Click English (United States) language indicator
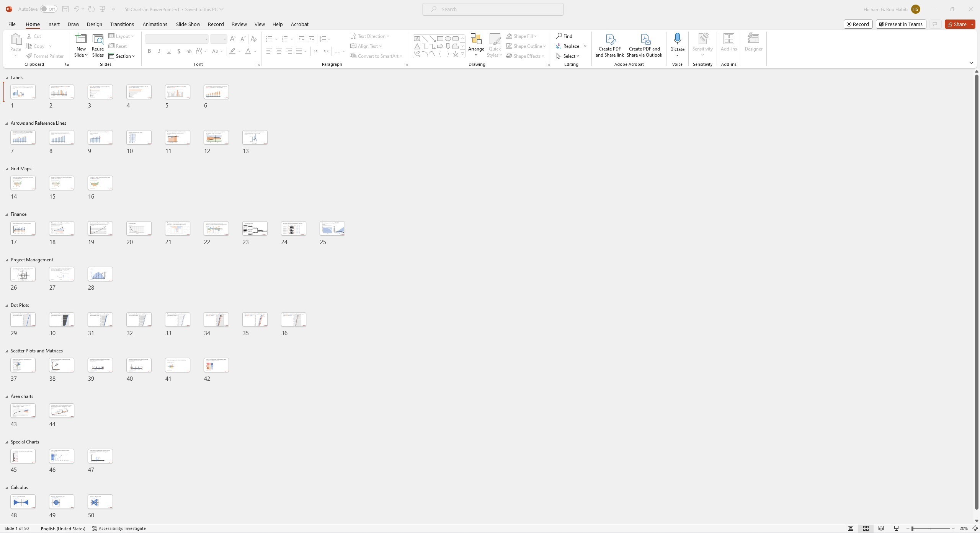 tap(63, 528)
